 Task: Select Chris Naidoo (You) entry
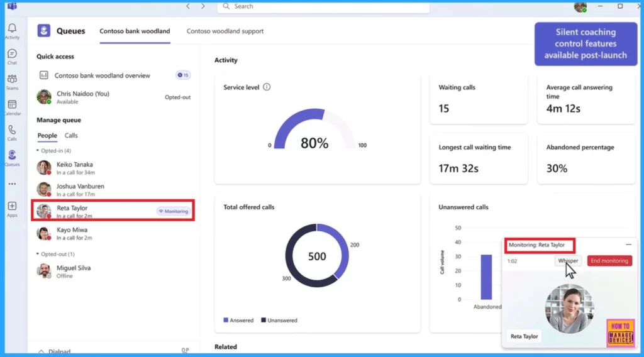(113, 97)
